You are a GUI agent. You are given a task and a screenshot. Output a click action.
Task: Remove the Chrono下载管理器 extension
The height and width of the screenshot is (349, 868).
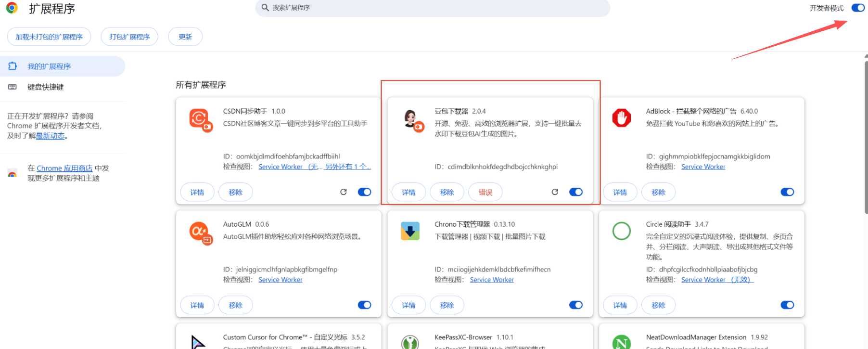(447, 305)
